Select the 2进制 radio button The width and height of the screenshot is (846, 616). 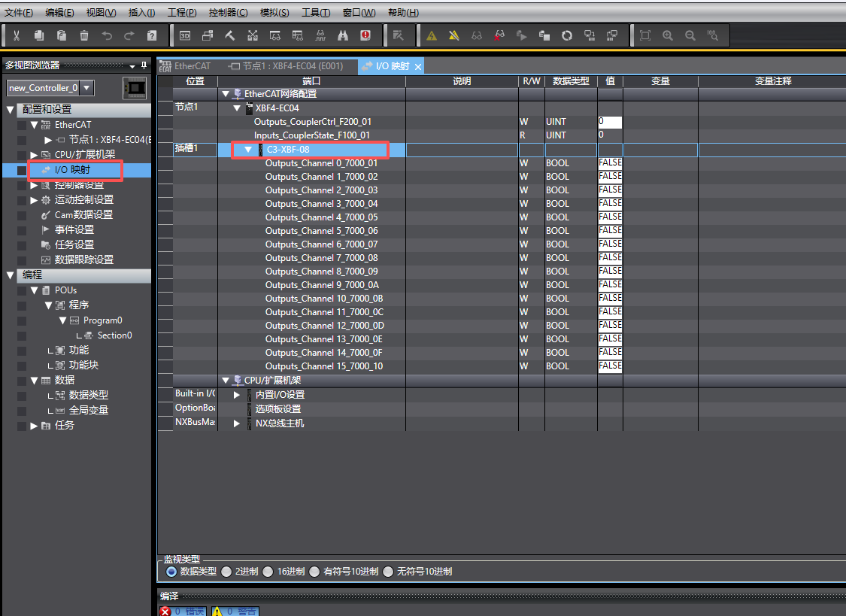[226, 572]
